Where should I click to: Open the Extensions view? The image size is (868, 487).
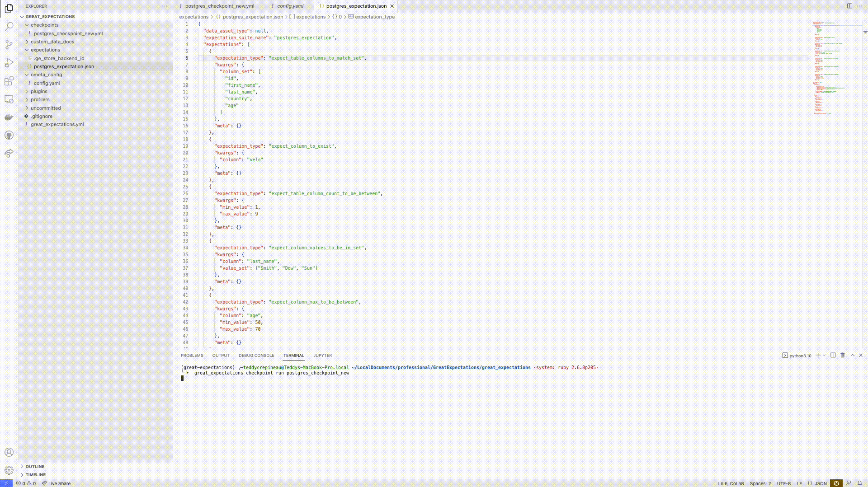[x=9, y=81]
